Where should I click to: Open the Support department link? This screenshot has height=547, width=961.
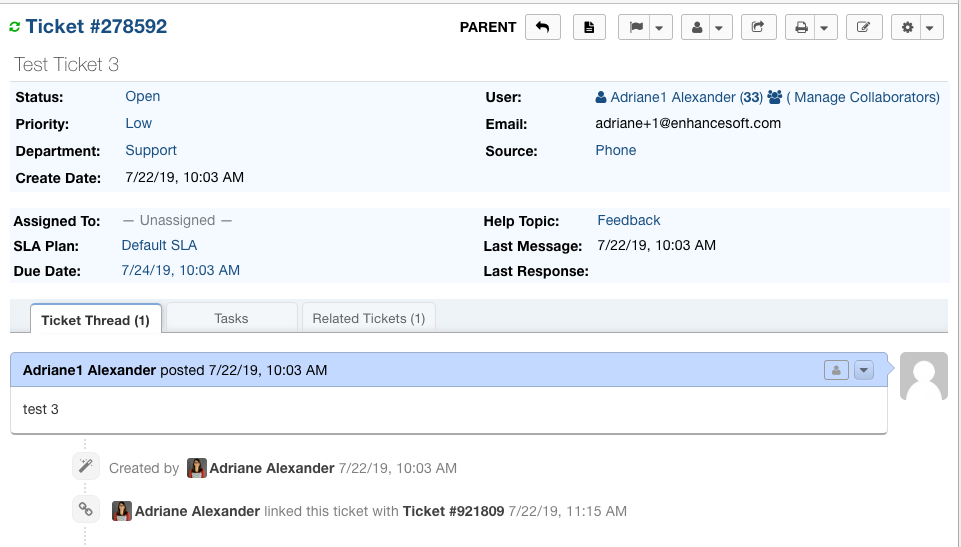(151, 150)
